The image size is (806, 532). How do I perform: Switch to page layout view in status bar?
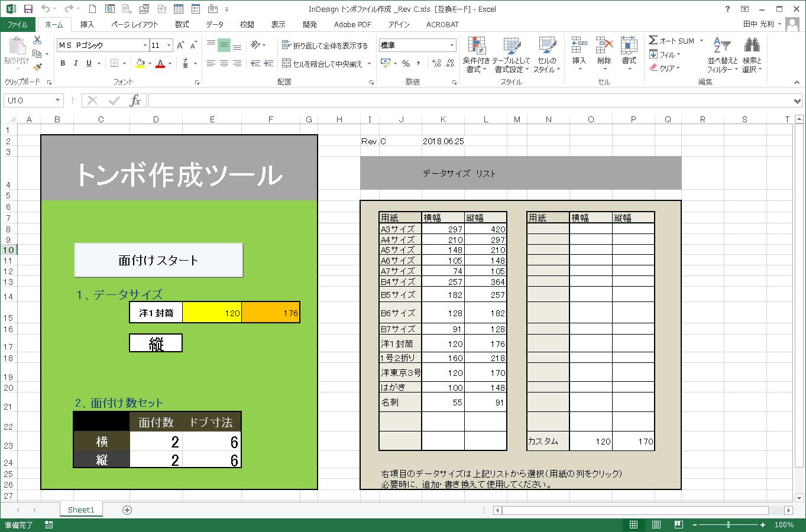pyautogui.click(x=656, y=525)
